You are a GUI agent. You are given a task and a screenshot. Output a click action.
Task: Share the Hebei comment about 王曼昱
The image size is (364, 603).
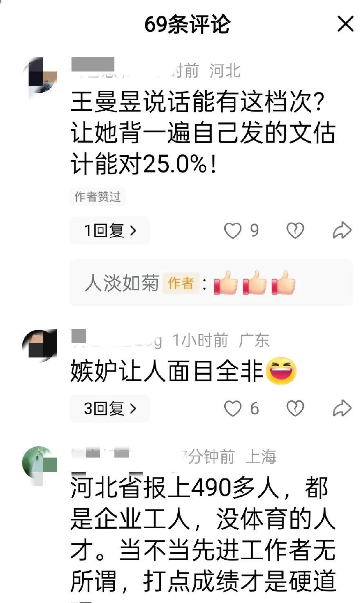(342, 231)
